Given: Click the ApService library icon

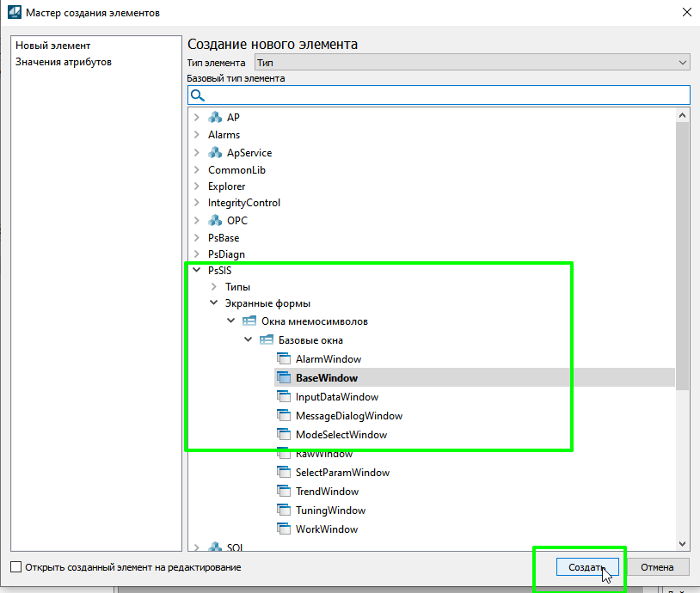Looking at the screenshot, I should (x=215, y=153).
